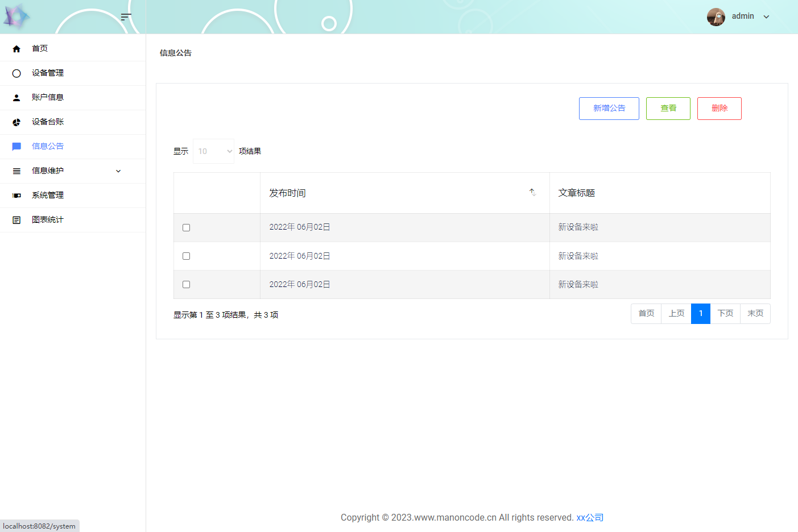
Task: Expand the 信息维护 submenu chevron
Action: [118, 171]
